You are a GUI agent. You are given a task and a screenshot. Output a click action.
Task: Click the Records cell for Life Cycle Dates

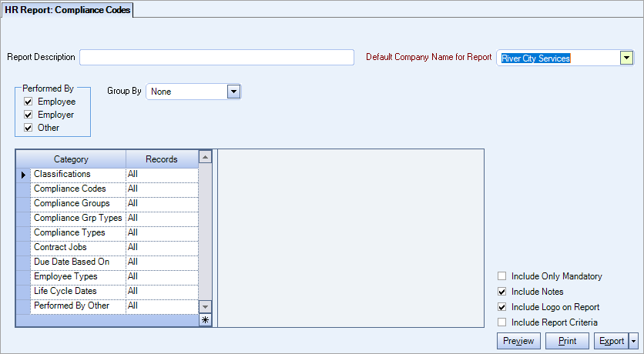162,292
